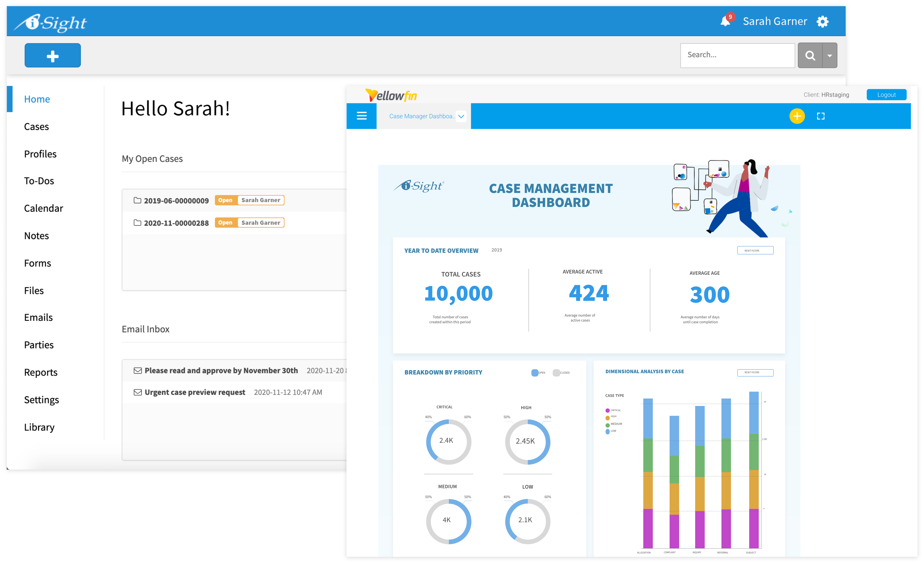Open the Yellowfin hamburger menu
This screenshot has height=564, width=924.
[361, 116]
